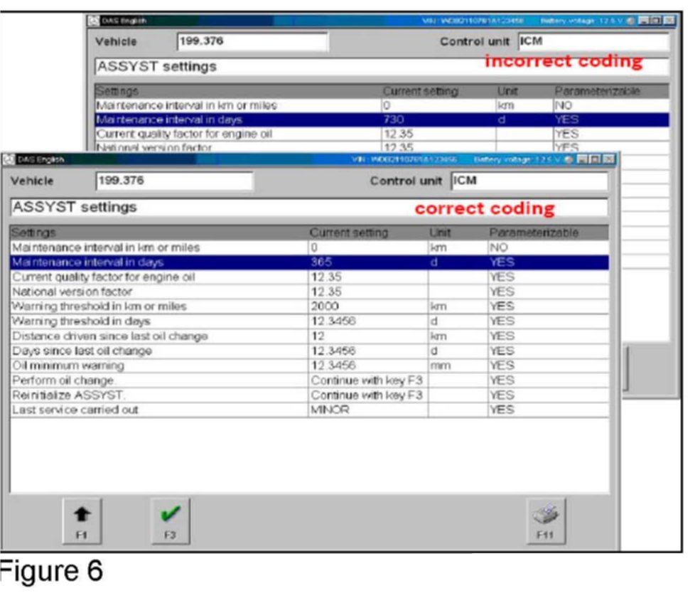Click the Current setting header in front window
This screenshot has height=598, width=700.
click(349, 233)
